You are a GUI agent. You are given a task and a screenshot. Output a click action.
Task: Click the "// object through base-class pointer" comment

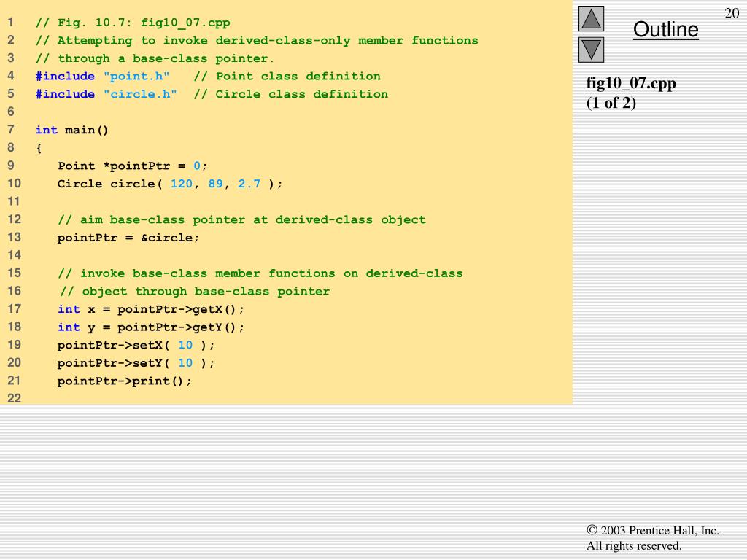[x=195, y=292]
